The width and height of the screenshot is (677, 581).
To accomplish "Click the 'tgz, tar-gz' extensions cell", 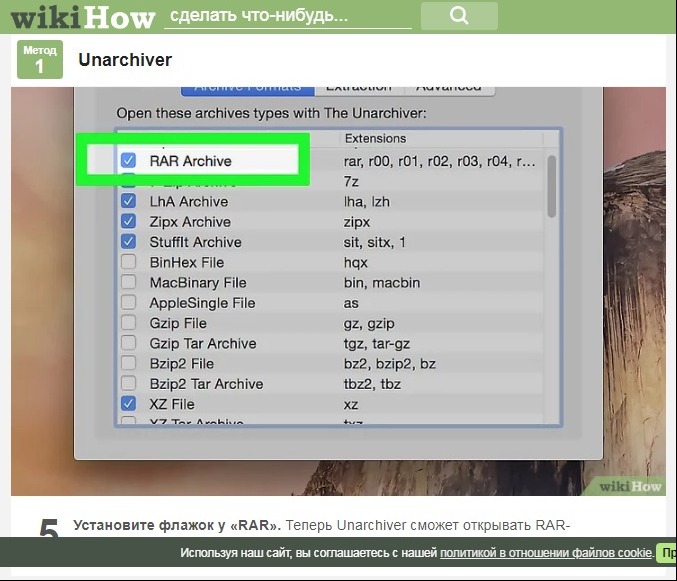I will (376, 344).
